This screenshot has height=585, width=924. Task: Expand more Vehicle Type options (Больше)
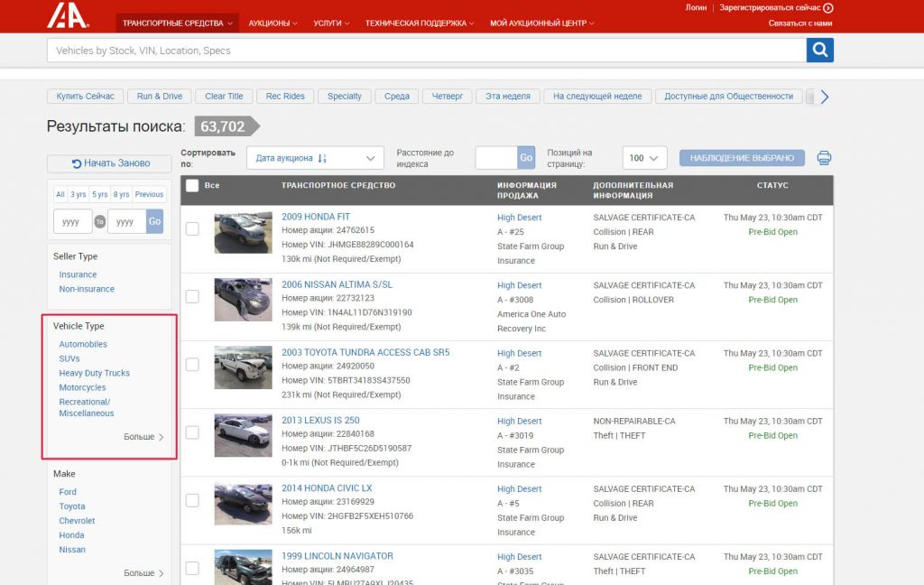pyautogui.click(x=143, y=437)
